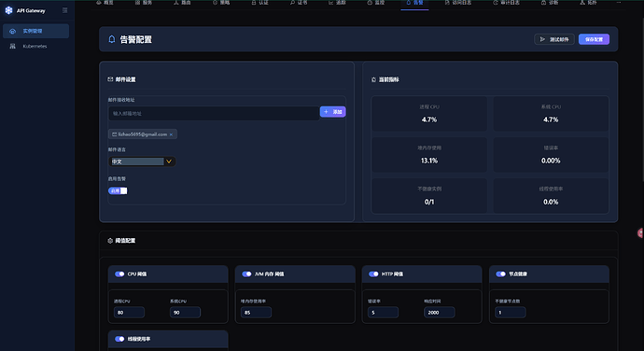644x351 pixels.
Task: Remove the lizhao5695@gmail.com address tag
Action: coord(172,134)
